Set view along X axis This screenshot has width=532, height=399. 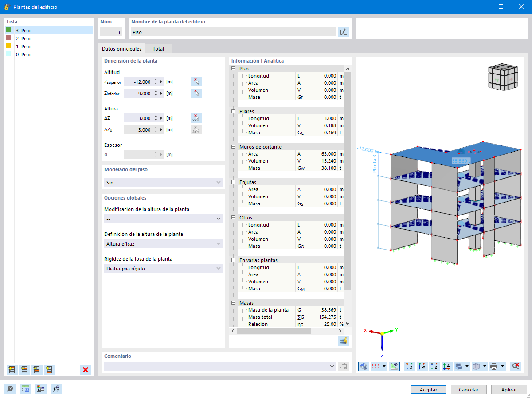[x=409, y=366]
